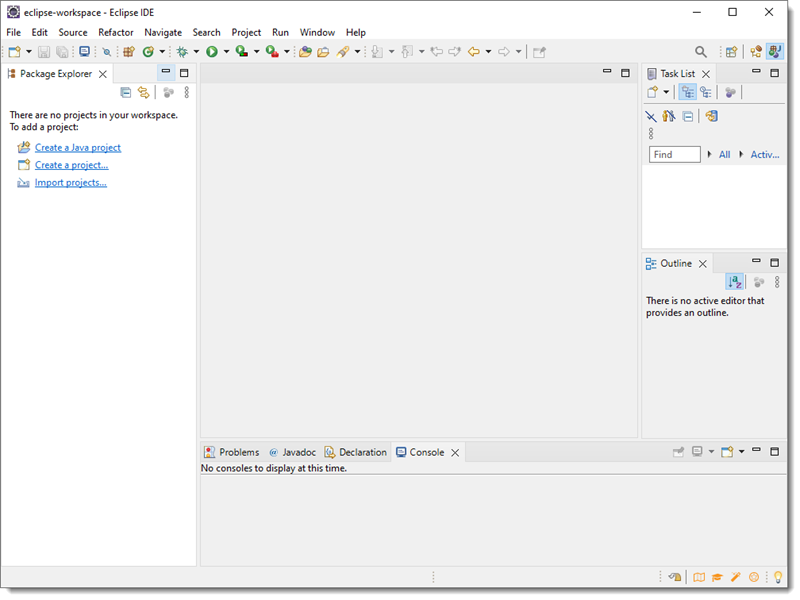This screenshot has height=600, width=800.
Task: Click the yellow Back navigation arrow
Action: [474, 52]
